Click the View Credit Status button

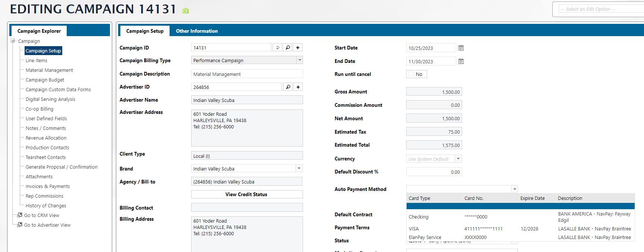point(247,194)
